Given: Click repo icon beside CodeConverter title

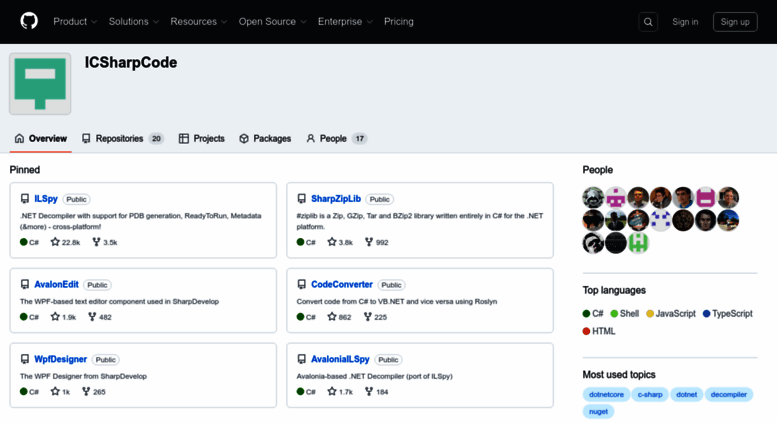Looking at the screenshot, I should pyautogui.click(x=301, y=284).
